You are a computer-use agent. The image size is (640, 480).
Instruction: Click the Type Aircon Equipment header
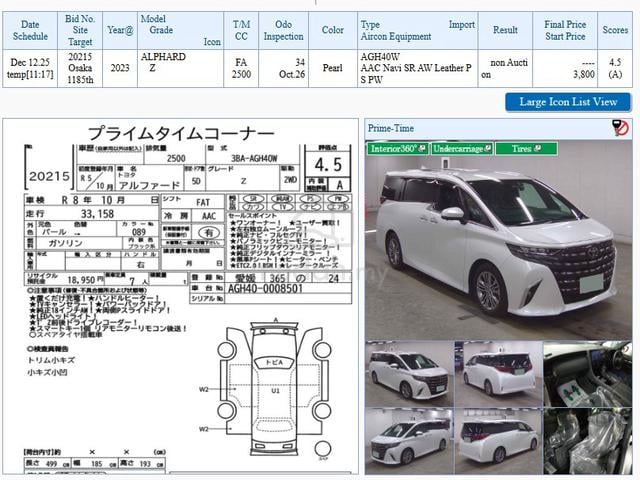[x=418, y=31]
